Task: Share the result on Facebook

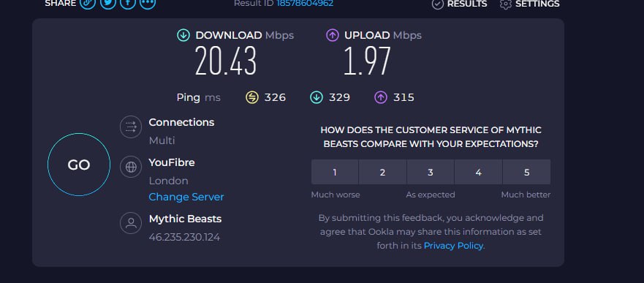Action: tap(128, 3)
